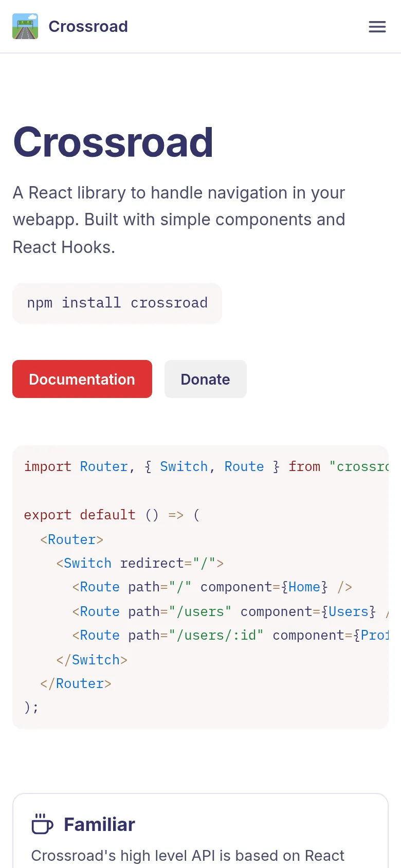Click the closing </Switch> tag line
This screenshot has width=401, height=868.
click(x=92, y=660)
